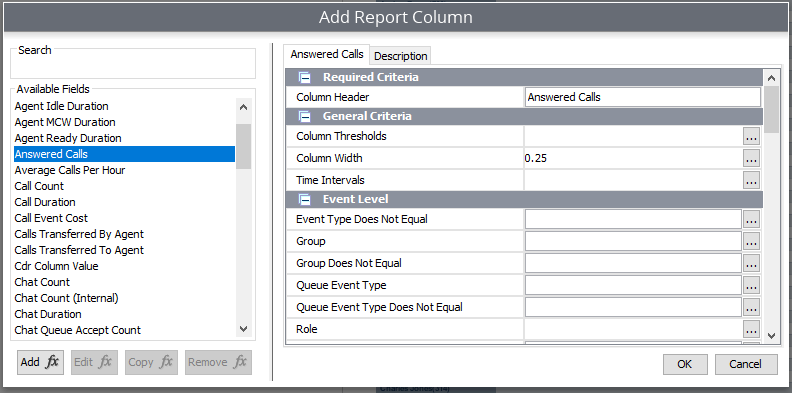Collapse the Event Level section

(304, 200)
